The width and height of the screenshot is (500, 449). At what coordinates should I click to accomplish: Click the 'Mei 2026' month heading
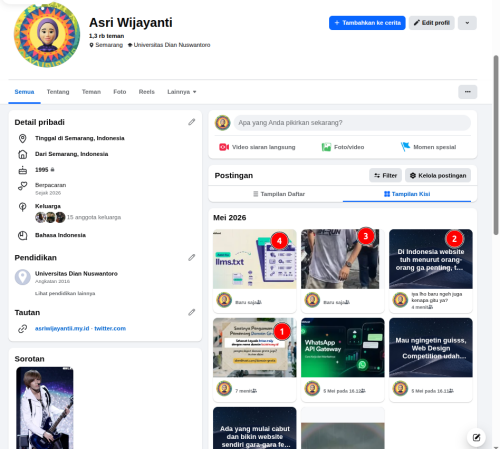[230, 218]
